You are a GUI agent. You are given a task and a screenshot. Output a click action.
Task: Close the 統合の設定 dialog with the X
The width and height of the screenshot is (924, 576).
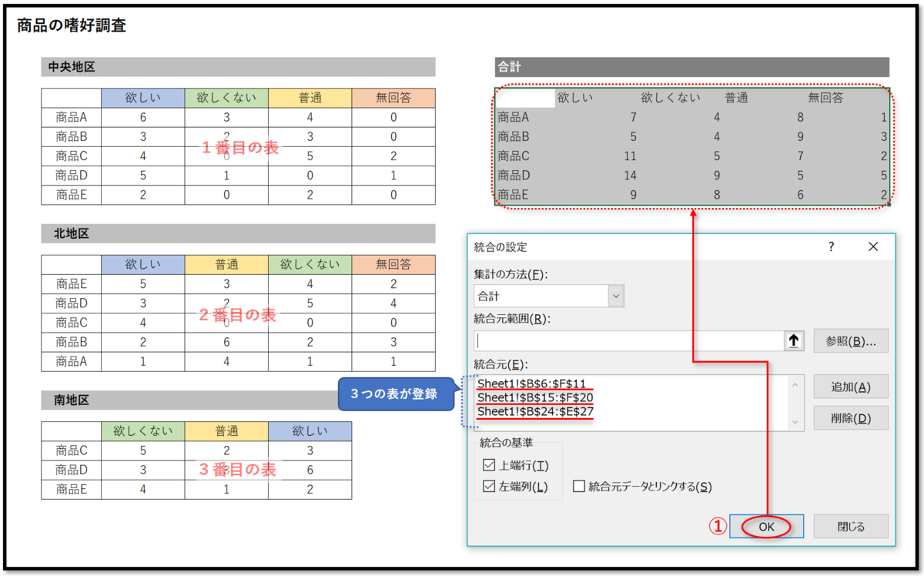872,246
